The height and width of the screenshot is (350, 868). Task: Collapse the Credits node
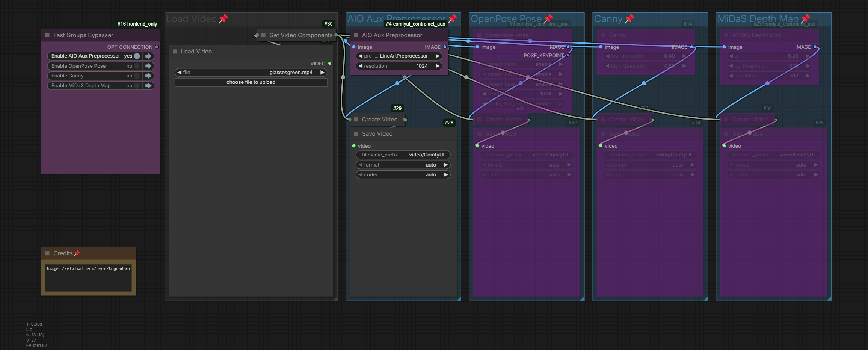click(47, 253)
